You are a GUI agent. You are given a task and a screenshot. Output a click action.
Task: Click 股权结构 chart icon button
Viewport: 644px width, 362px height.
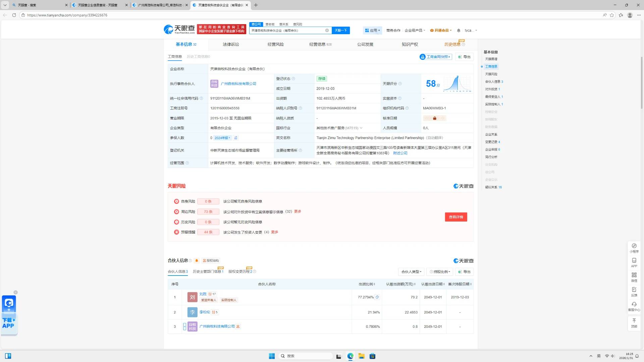pos(211,261)
